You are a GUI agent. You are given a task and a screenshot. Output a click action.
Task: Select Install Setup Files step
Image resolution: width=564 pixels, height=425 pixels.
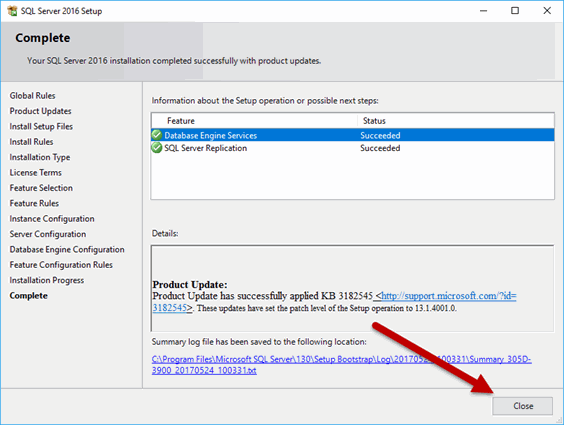point(41,127)
